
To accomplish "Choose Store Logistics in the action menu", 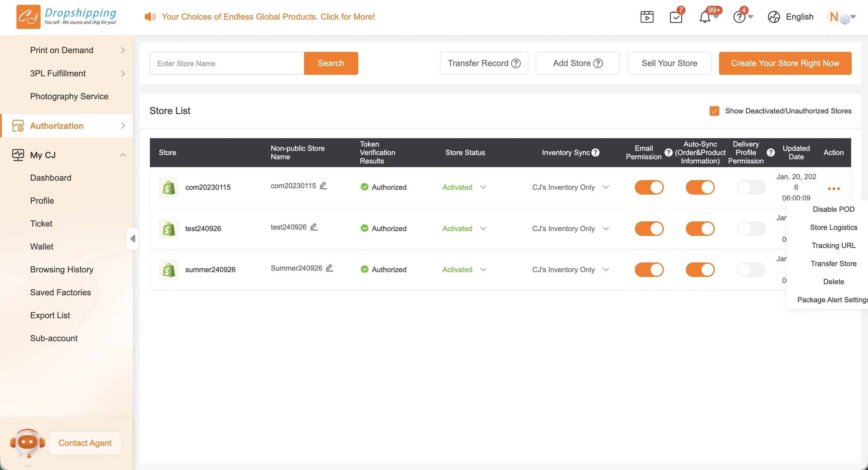I will pyautogui.click(x=833, y=227).
